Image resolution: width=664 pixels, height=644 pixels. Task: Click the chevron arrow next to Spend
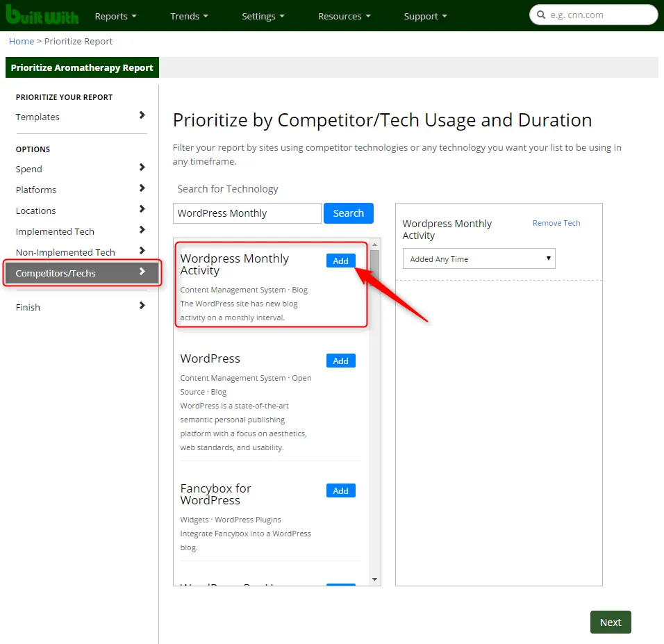tap(142, 167)
